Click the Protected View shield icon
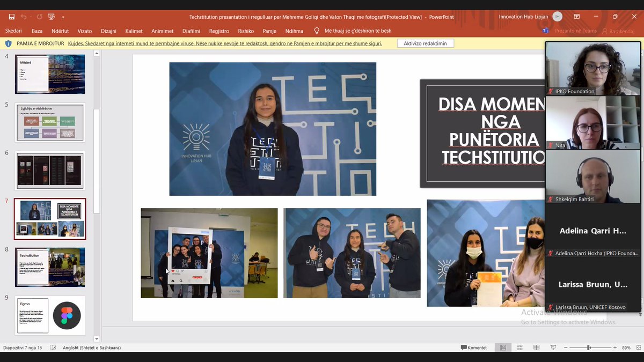Image resolution: width=644 pixels, height=362 pixels. [9, 43]
